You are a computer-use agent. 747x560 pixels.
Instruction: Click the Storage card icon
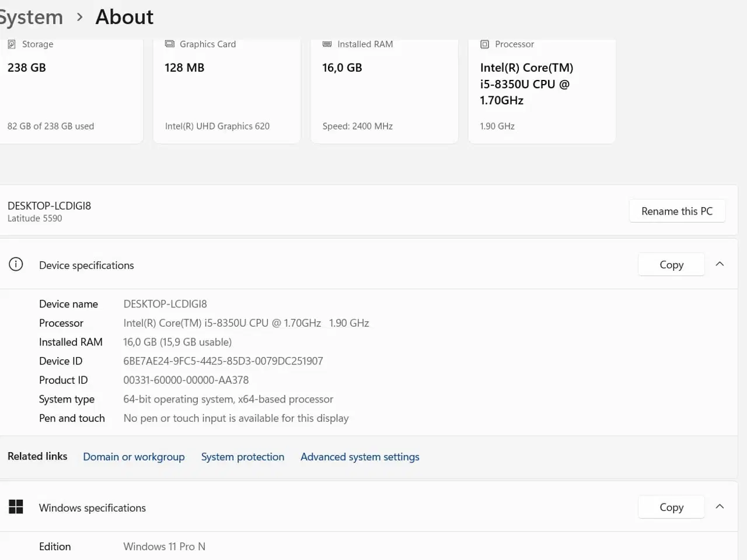click(12, 44)
